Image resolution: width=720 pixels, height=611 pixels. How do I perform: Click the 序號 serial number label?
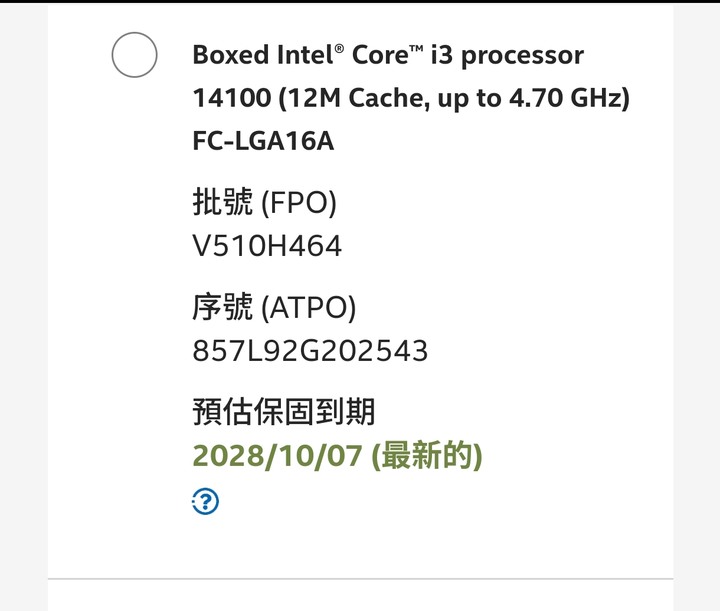pyautogui.click(x=223, y=306)
